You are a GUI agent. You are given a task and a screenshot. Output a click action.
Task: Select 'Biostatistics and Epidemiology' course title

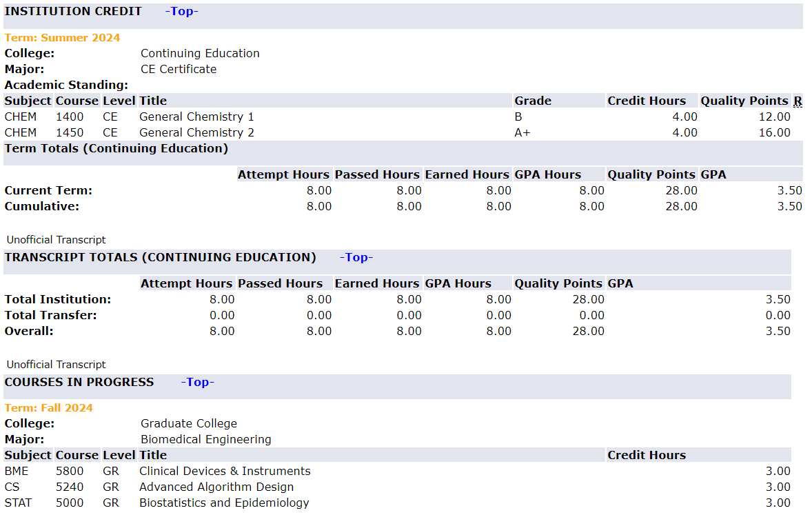[x=224, y=503]
